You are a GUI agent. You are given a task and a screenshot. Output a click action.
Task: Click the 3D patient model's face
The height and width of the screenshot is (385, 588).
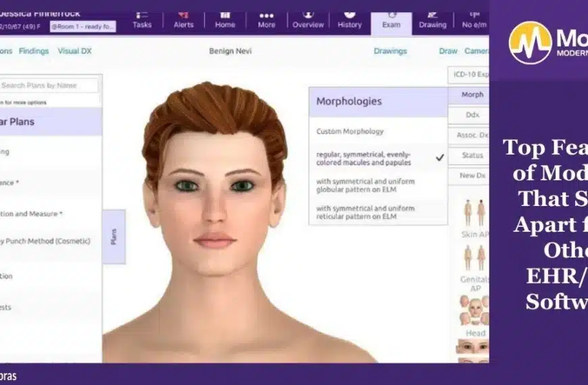214,203
